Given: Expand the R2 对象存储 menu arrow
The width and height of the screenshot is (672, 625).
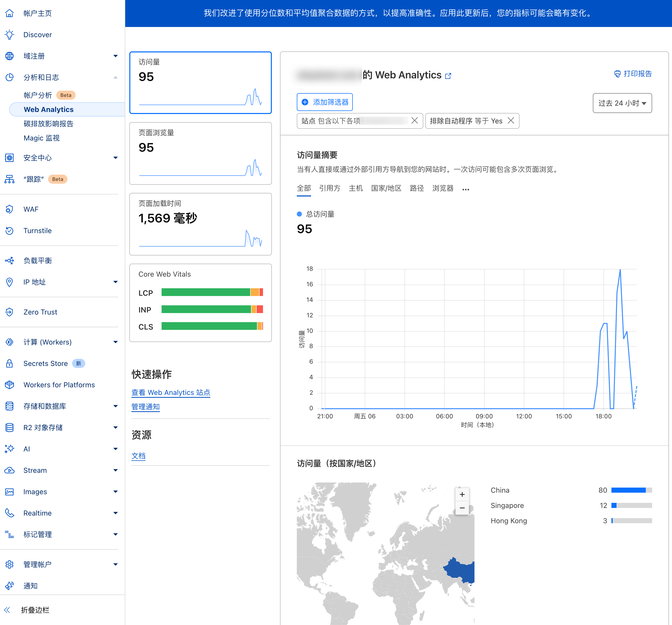Looking at the screenshot, I should (x=115, y=428).
